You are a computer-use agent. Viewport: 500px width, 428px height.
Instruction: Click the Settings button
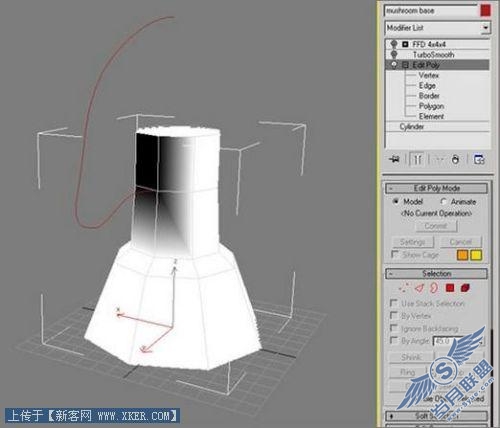point(413,242)
